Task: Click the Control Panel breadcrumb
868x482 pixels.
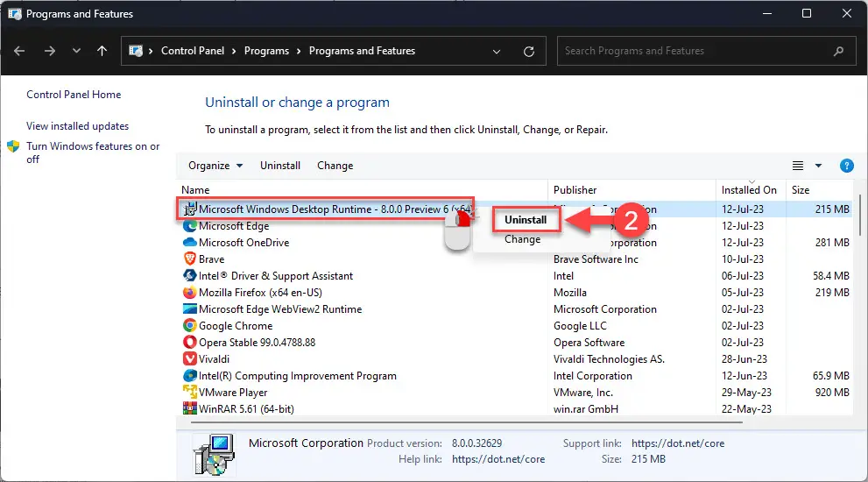Action: tap(193, 51)
